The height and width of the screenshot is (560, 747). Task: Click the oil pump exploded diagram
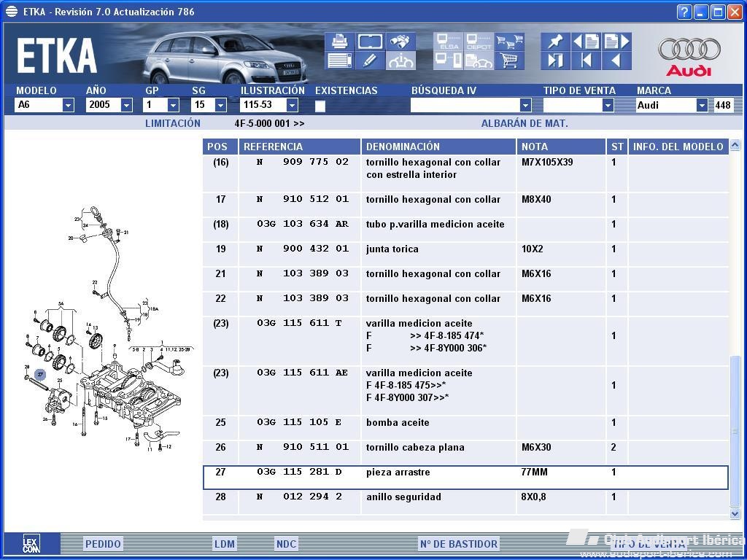tap(109, 329)
